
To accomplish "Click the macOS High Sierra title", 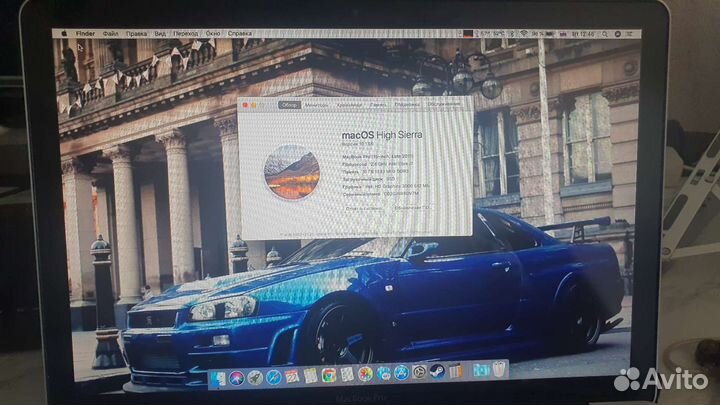I will [382, 135].
